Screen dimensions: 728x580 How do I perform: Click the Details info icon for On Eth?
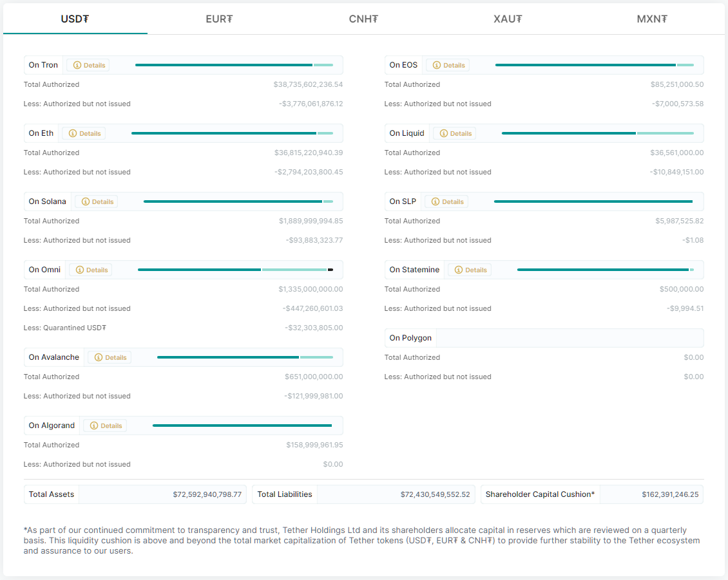coord(73,133)
